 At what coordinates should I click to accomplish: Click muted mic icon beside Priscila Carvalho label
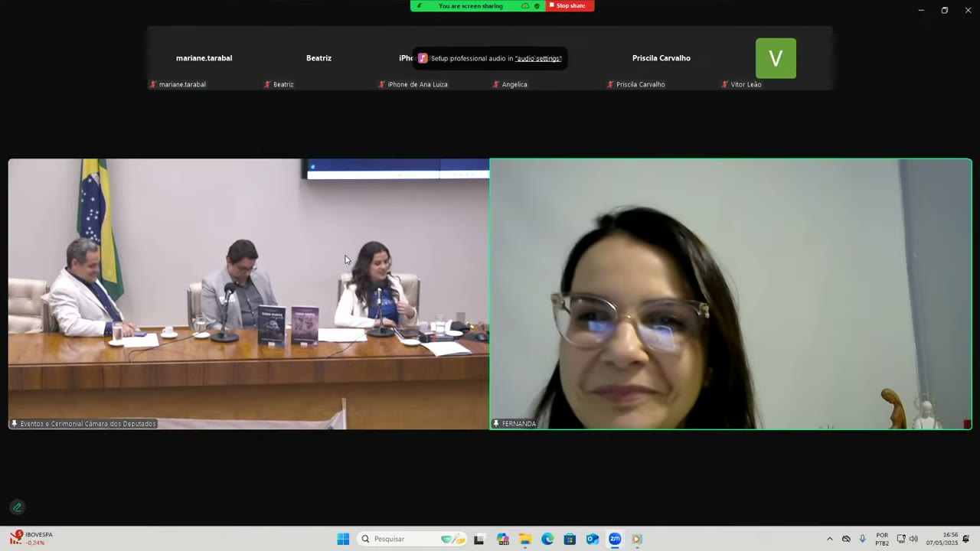coord(610,84)
